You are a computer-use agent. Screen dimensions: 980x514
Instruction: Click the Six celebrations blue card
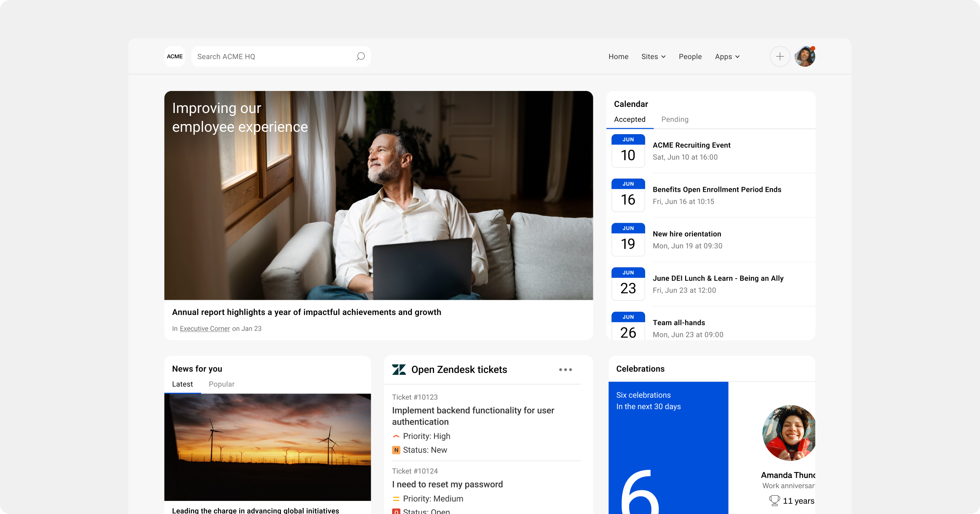668,448
